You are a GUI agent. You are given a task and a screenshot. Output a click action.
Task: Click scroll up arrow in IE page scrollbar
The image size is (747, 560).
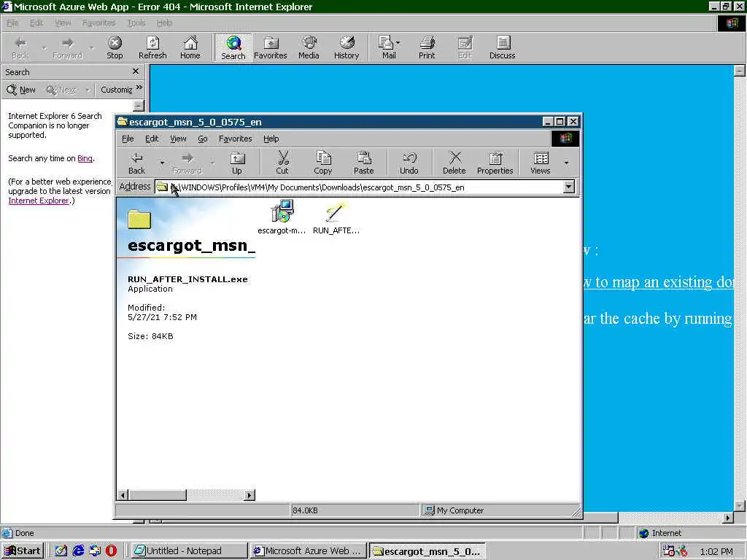pyautogui.click(x=739, y=71)
